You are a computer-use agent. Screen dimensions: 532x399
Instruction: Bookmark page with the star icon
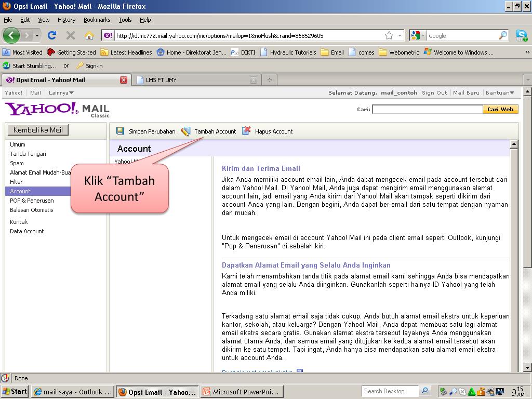coord(389,36)
